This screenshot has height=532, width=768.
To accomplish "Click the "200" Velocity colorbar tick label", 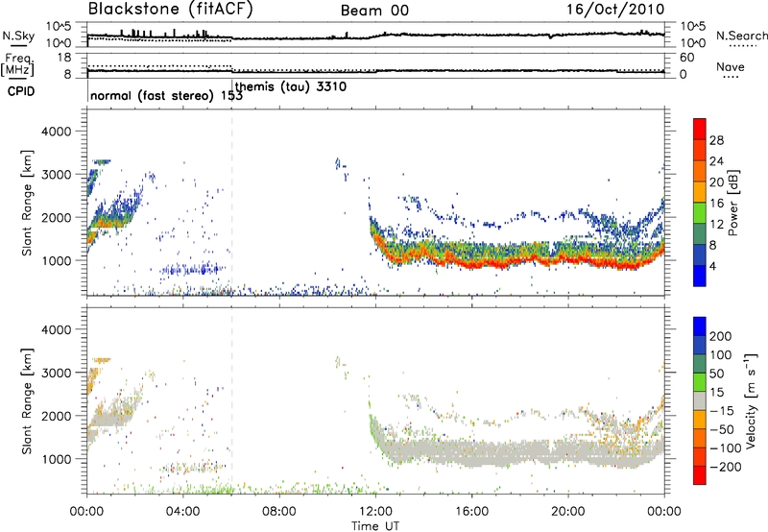I will [721, 336].
